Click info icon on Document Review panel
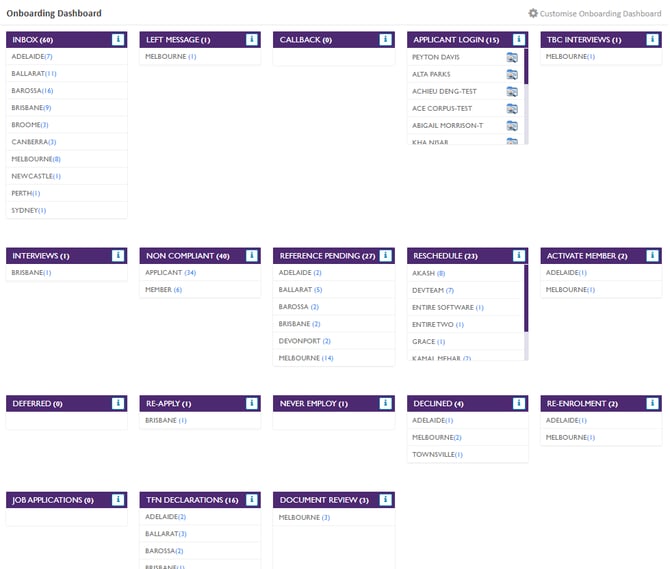 [386, 500]
